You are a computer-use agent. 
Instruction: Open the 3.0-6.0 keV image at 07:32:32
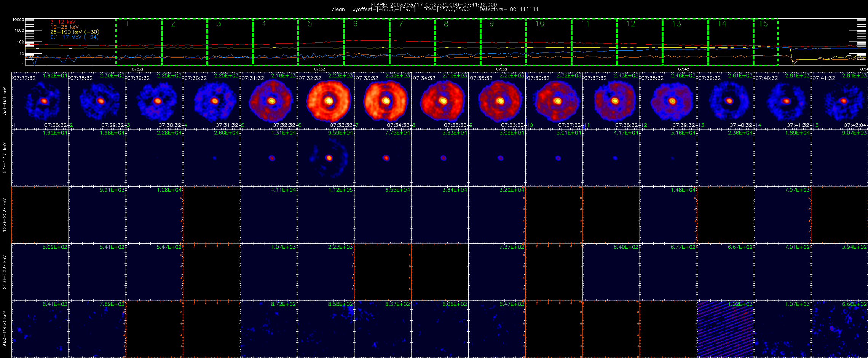coord(325,101)
